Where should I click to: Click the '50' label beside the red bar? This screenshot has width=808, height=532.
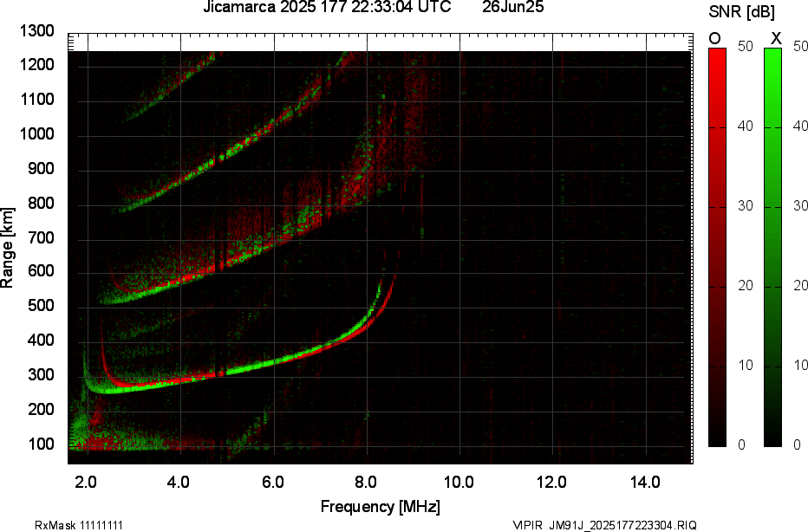745,46
